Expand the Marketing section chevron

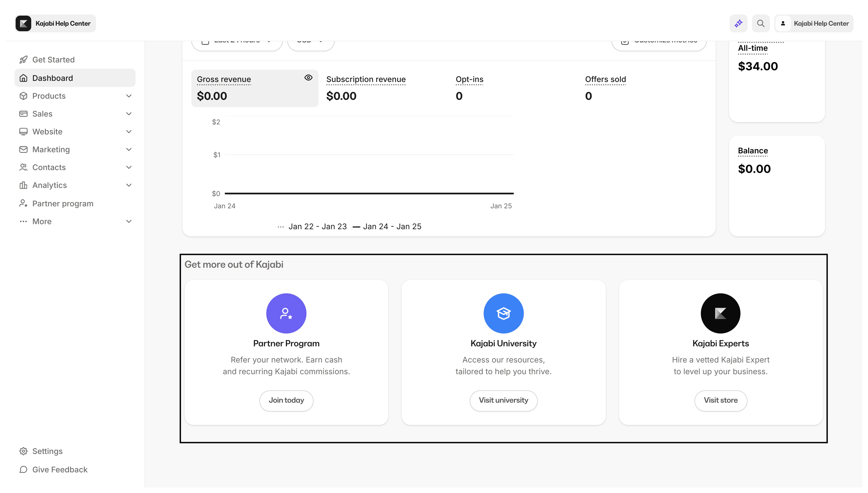click(129, 149)
